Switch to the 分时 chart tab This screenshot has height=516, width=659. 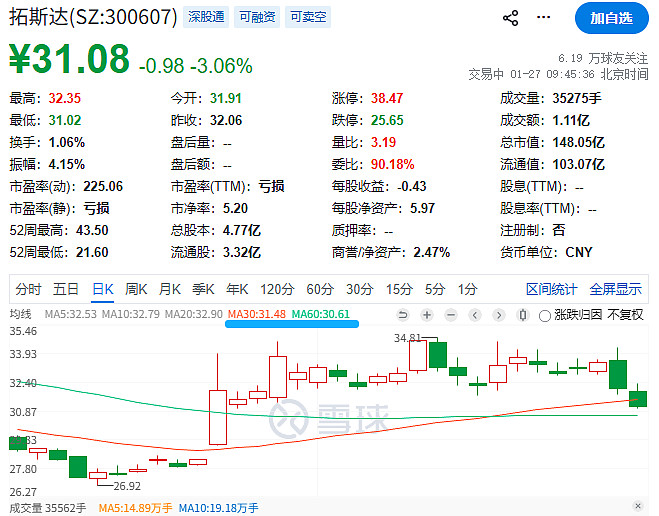(28, 289)
